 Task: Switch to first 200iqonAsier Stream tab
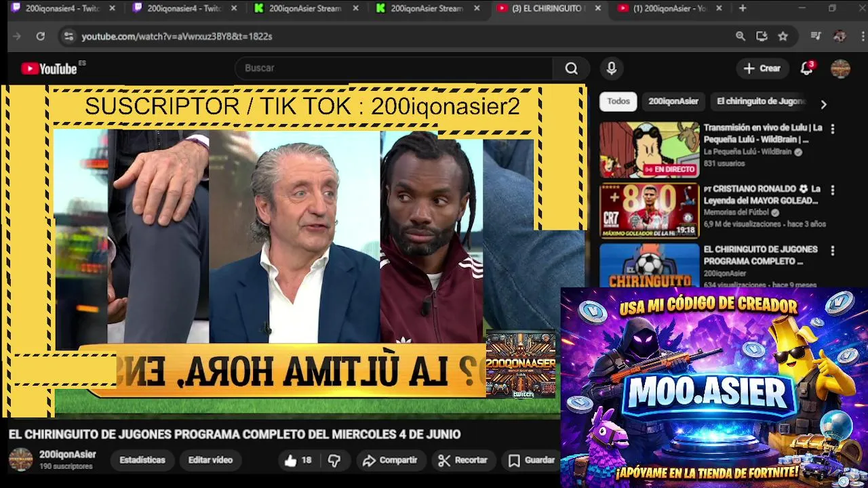tap(305, 8)
